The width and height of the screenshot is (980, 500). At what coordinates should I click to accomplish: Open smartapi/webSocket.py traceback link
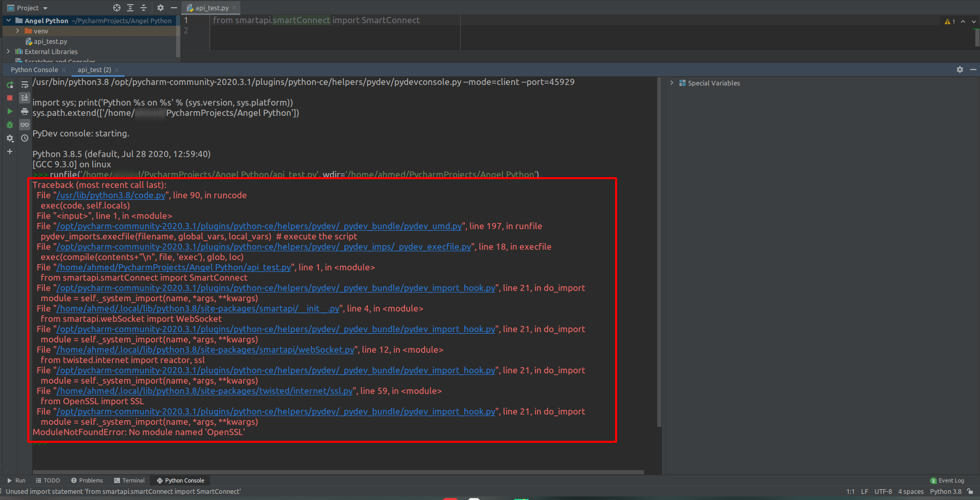tap(205, 350)
